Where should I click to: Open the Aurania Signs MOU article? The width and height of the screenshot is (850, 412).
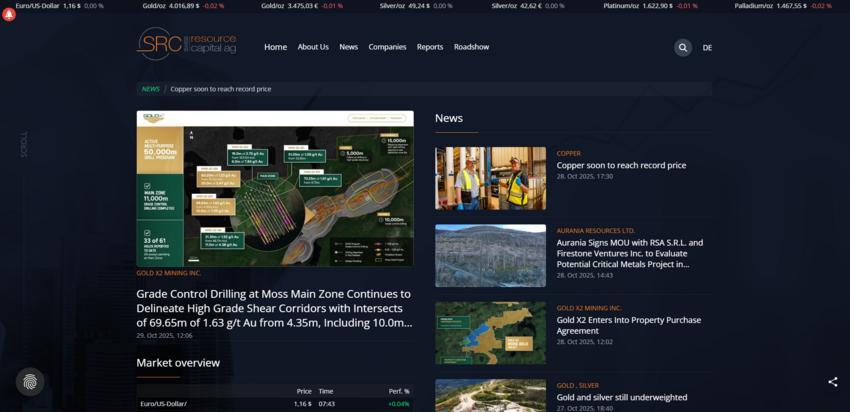630,253
